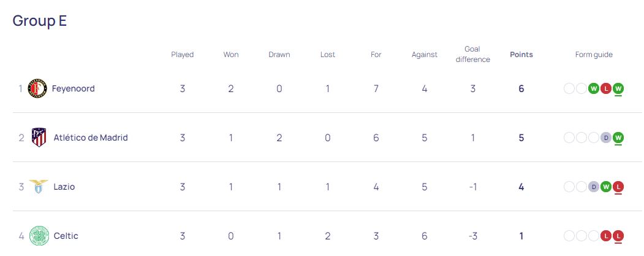This screenshot has width=644, height=256.
Task: Click Feyenoord's latest underlined W form icon
Action: 618,88
